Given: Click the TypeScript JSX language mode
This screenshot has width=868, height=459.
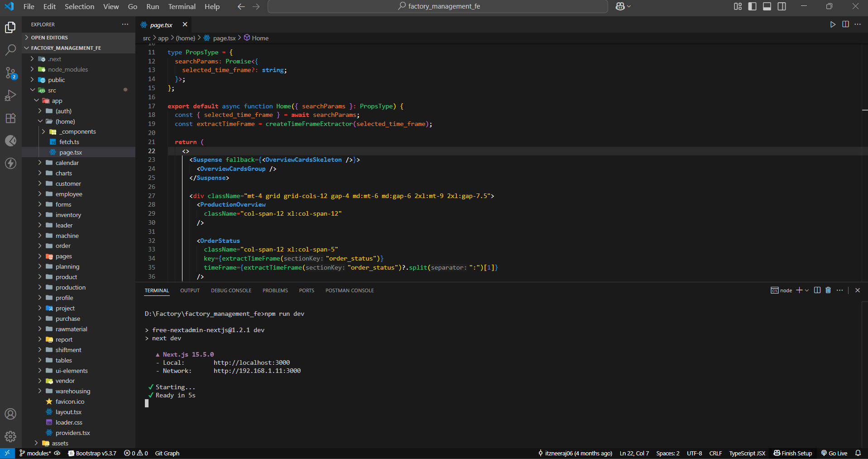Looking at the screenshot, I should click(747, 453).
